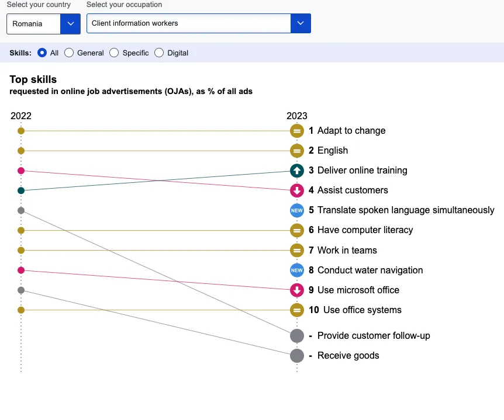Click the pink 2022 dot linked to Assist customers

point(21,171)
